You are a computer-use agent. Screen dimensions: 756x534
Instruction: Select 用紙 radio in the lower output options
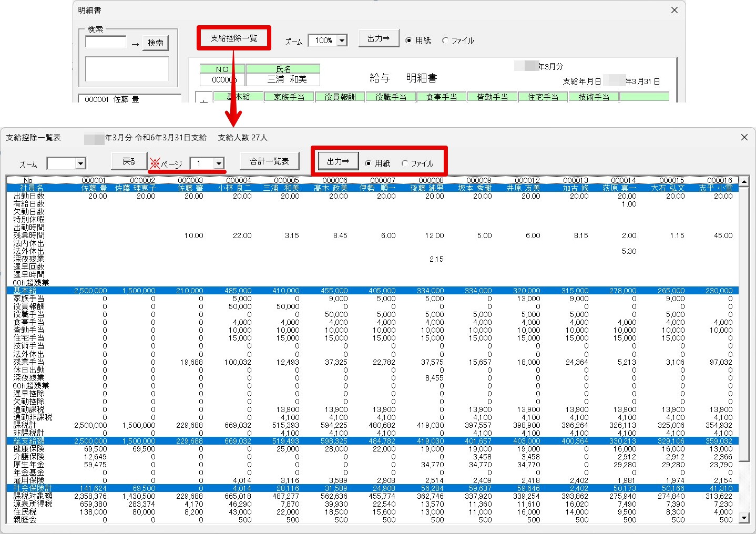(x=369, y=163)
